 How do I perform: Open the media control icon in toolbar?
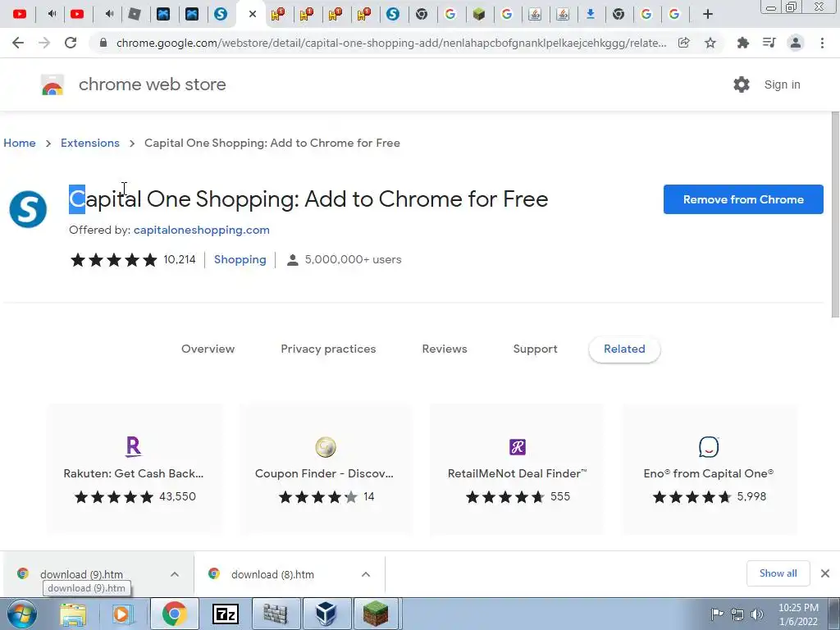[769, 43]
